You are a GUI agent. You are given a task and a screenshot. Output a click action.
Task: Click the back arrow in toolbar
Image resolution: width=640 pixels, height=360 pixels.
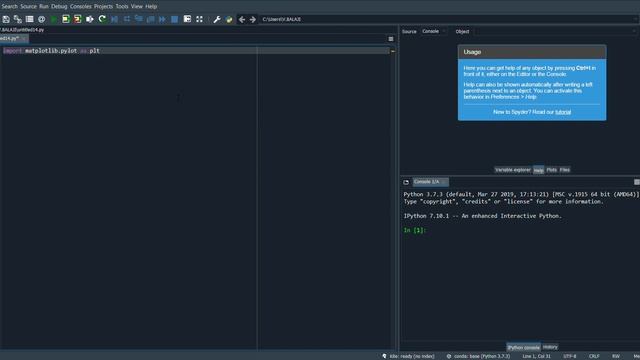[242, 19]
